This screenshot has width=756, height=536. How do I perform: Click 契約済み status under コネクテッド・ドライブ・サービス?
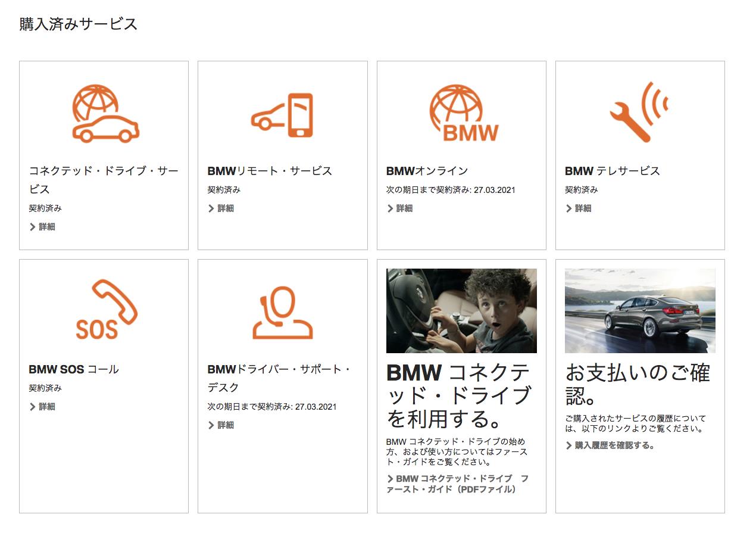point(45,208)
